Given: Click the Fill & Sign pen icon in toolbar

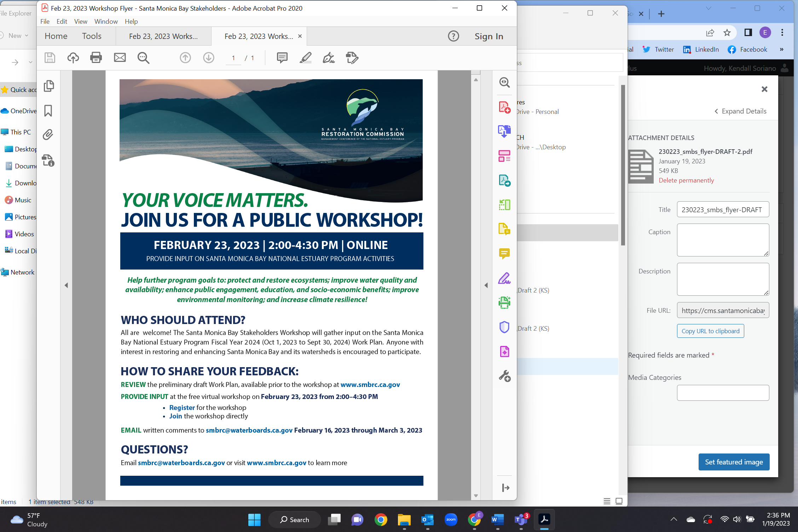Looking at the screenshot, I should pos(329,57).
